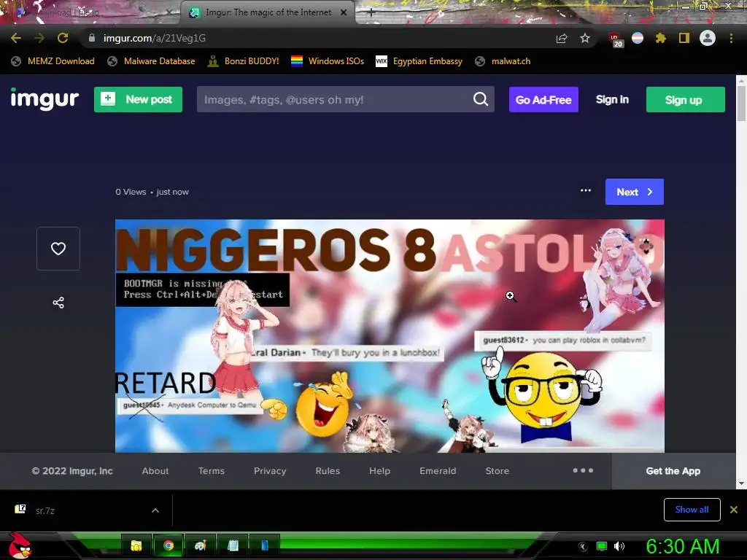The image size is (747, 560).
Task: Open the Store footer link
Action: tap(498, 471)
